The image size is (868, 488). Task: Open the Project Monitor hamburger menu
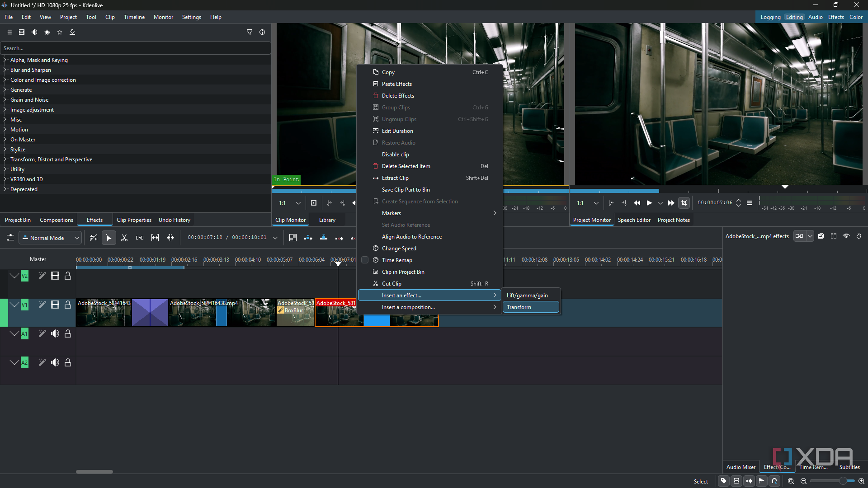tap(750, 203)
